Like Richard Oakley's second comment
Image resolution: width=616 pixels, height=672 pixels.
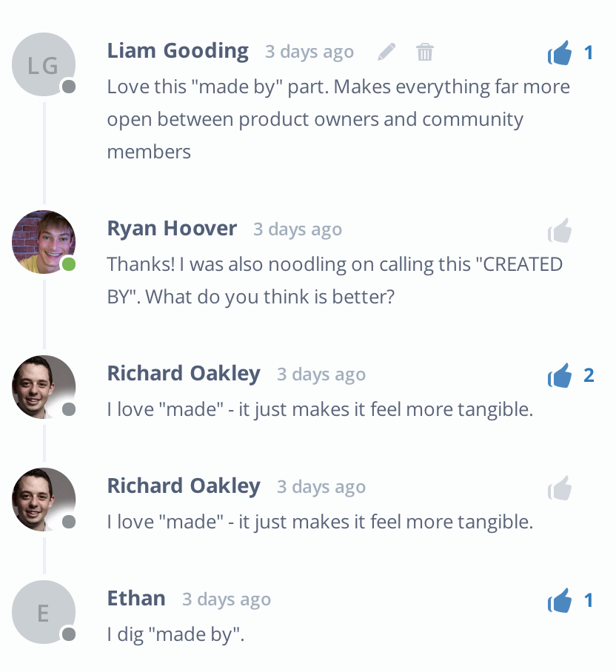[560, 488]
